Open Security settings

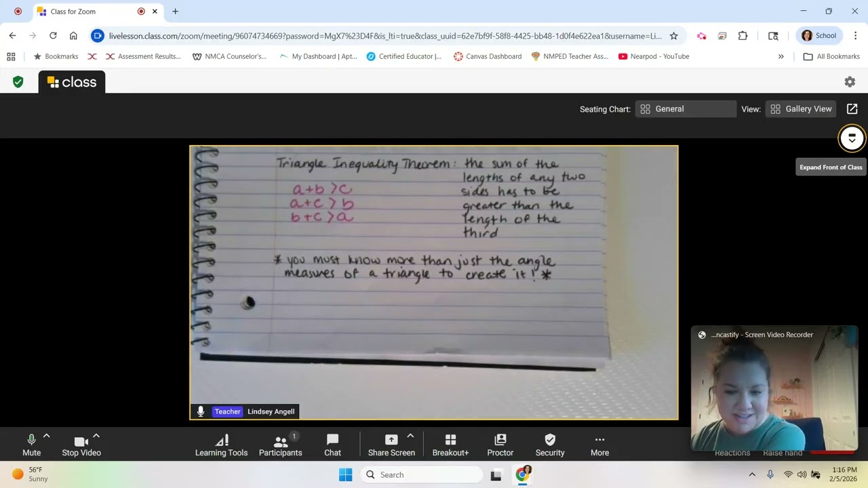(x=550, y=445)
